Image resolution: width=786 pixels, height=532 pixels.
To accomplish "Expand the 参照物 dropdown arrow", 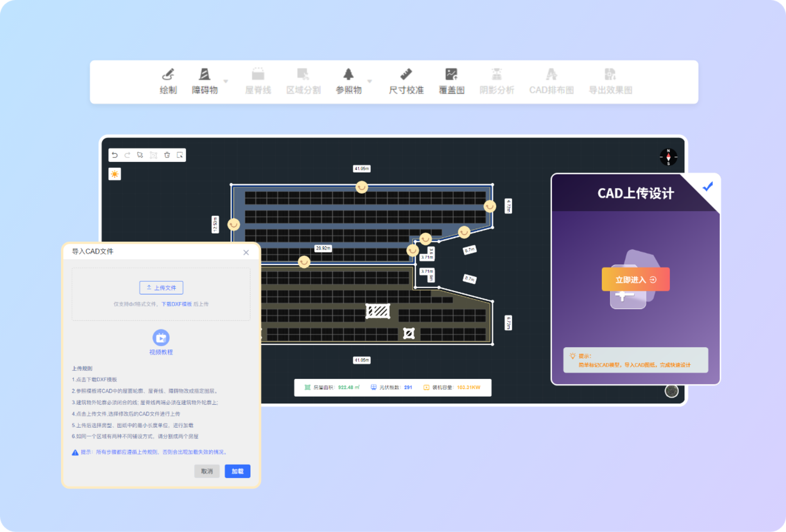I will click(x=370, y=81).
